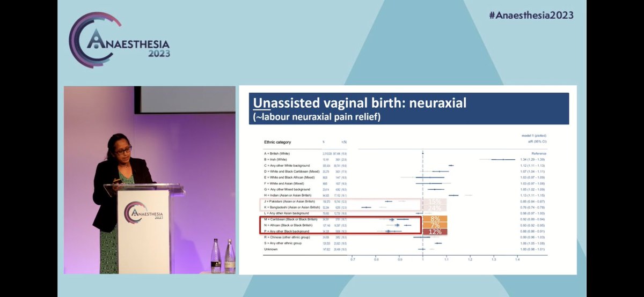Click the '0.76 (0.74 - 0.78)' value
644x297 pixels.
tap(533, 207)
